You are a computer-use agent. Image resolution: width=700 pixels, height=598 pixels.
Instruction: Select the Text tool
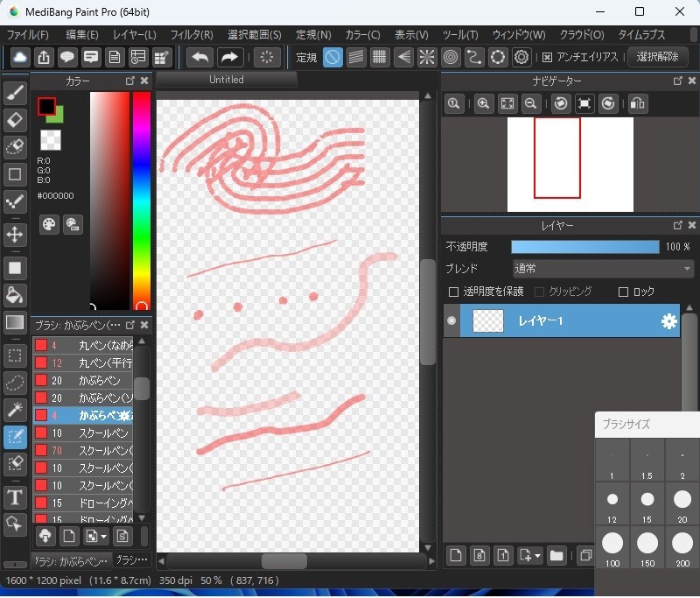15,497
